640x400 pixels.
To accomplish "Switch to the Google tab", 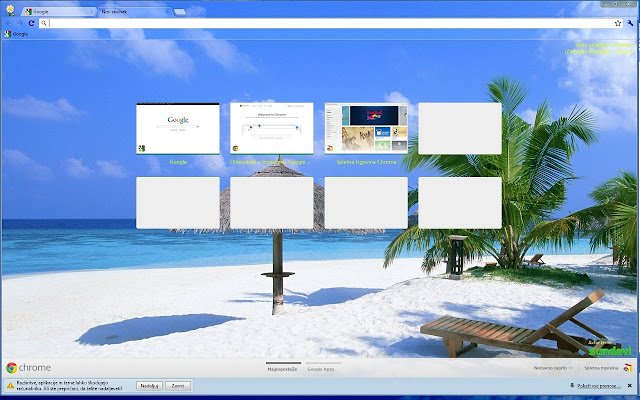I will (x=58, y=12).
